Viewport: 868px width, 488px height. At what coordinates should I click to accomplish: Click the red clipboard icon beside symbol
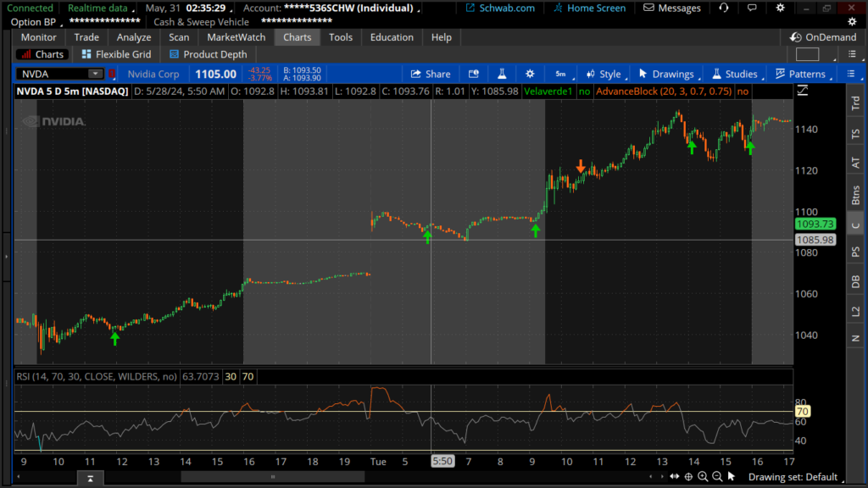112,74
